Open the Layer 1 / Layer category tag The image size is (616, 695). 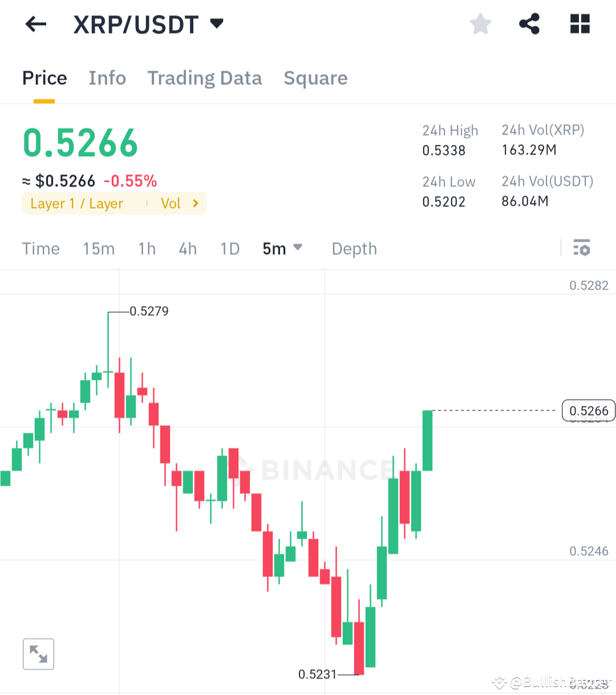[77, 204]
